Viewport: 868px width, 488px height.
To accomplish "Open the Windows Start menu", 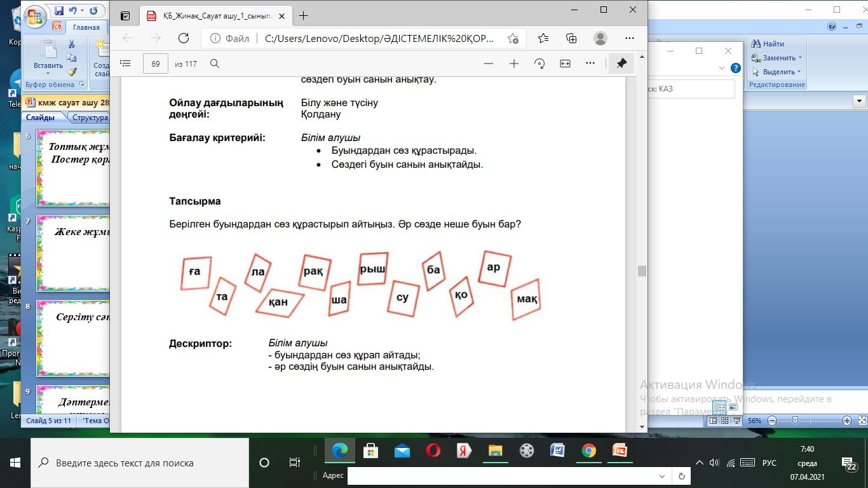I will point(15,463).
